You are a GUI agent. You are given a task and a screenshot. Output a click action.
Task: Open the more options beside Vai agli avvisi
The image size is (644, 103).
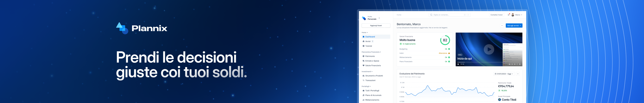[x=502, y=26]
